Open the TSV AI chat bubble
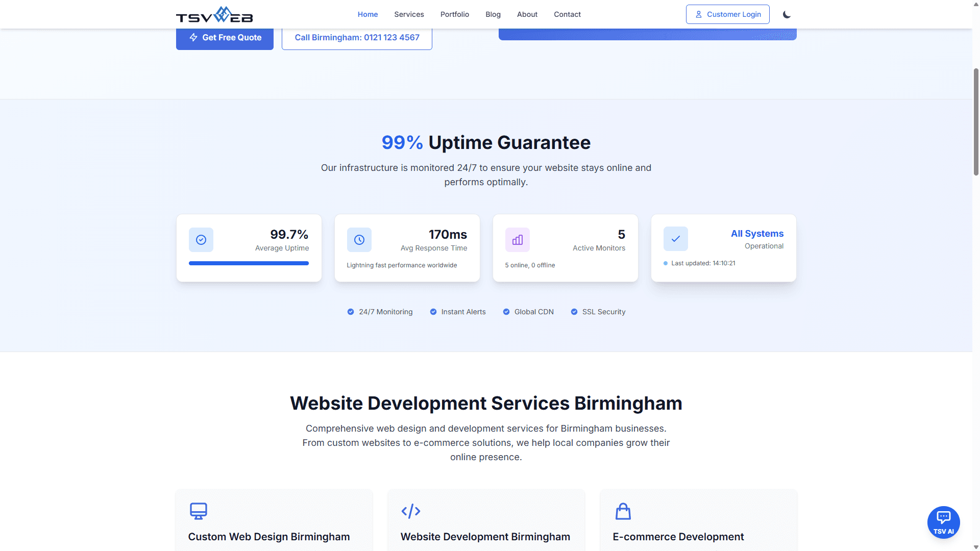The image size is (980, 551). click(x=943, y=522)
